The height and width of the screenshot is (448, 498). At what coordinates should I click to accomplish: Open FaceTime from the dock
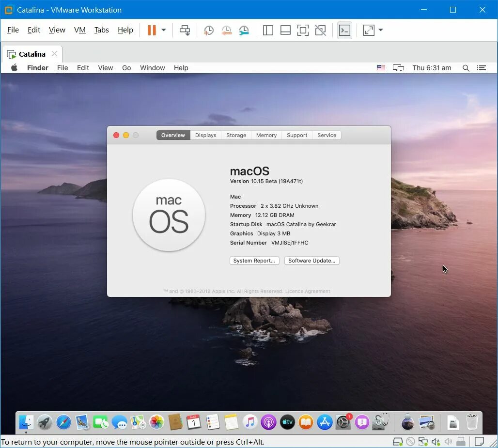(x=101, y=422)
